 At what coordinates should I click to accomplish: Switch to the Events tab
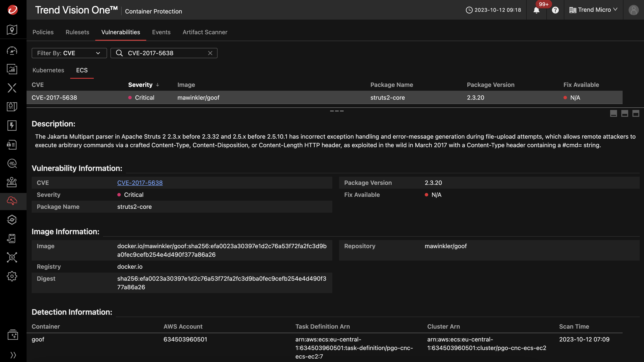click(x=161, y=32)
